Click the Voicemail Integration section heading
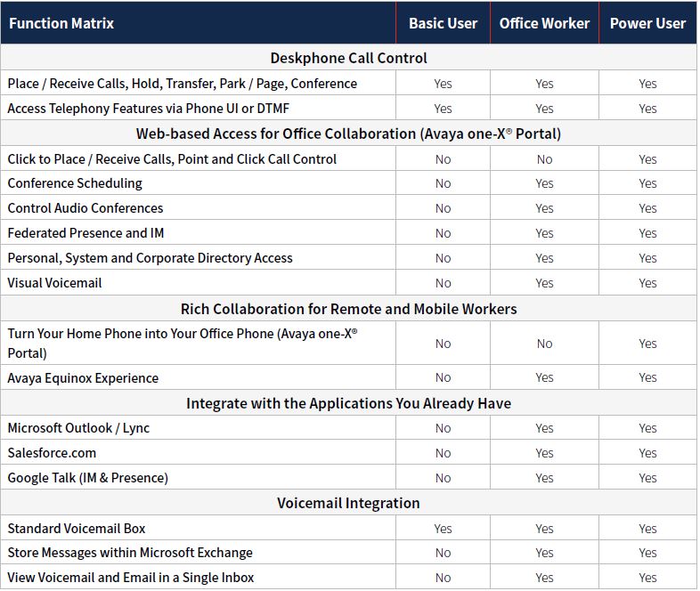This screenshot has height=591, width=700. [x=348, y=503]
